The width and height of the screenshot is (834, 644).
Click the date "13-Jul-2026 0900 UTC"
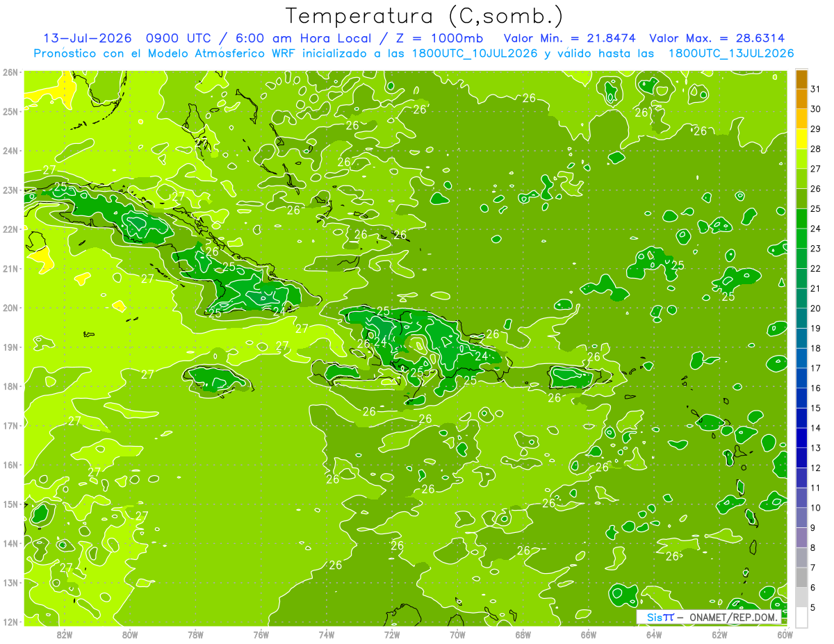point(127,38)
